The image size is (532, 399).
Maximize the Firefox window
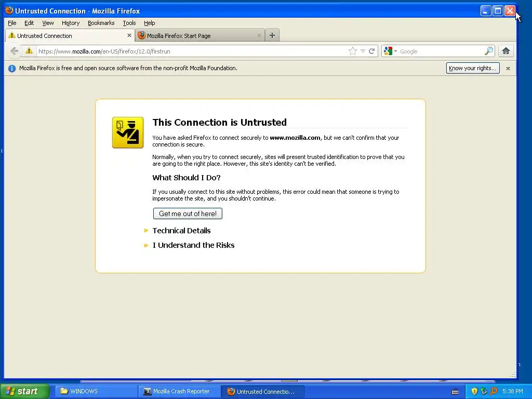pyautogui.click(x=498, y=11)
